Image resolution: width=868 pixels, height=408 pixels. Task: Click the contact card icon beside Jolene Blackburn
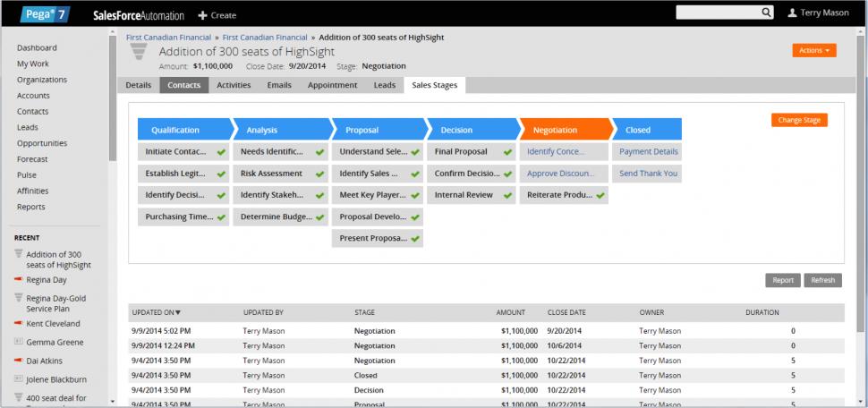pyautogui.click(x=18, y=379)
